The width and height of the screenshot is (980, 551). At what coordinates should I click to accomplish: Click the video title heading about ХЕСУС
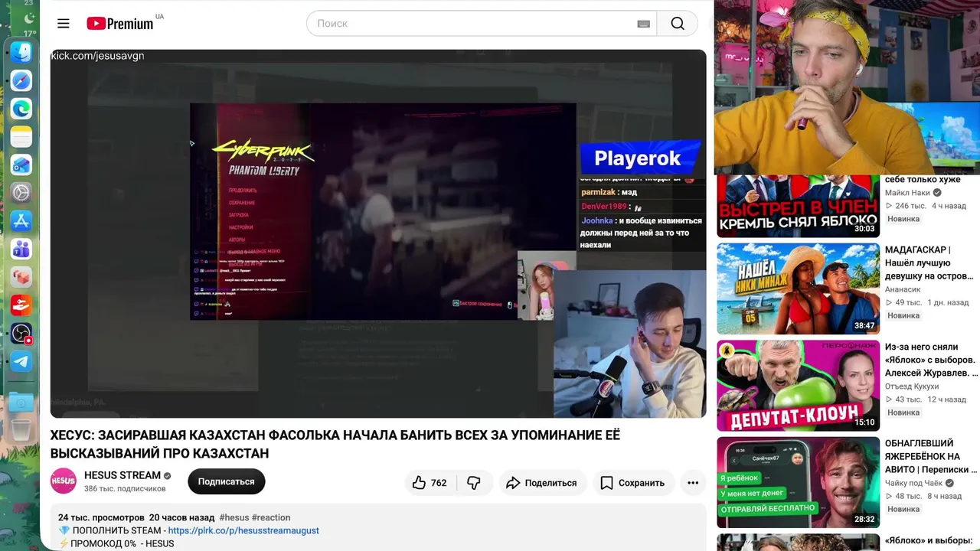coord(335,444)
